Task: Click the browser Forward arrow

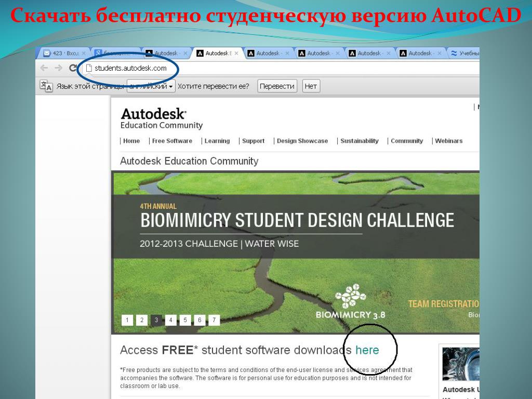Action: [59, 68]
